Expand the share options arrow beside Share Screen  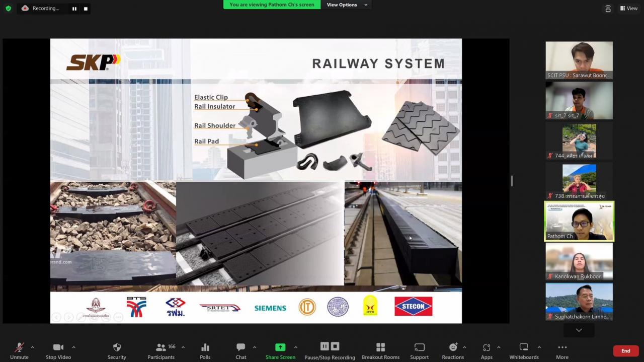point(295,347)
